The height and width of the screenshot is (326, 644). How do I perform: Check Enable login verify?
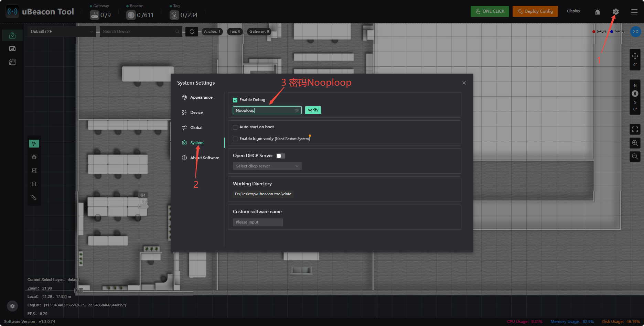pos(235,139)
